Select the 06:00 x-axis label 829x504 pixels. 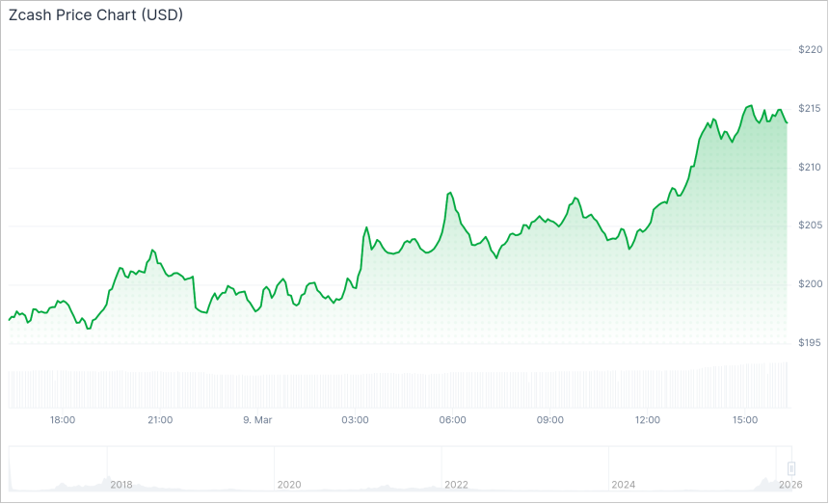(452, 420)
